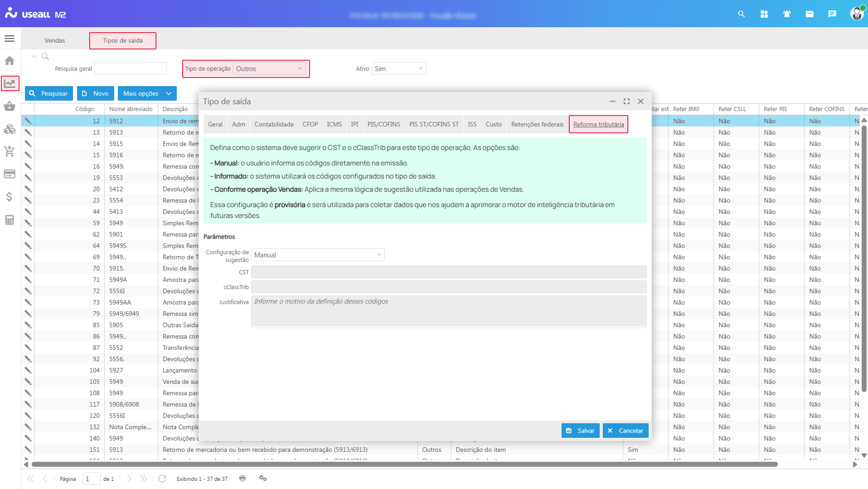Open the mail envelope icon

pyautogui.click(x=809, y=14)
